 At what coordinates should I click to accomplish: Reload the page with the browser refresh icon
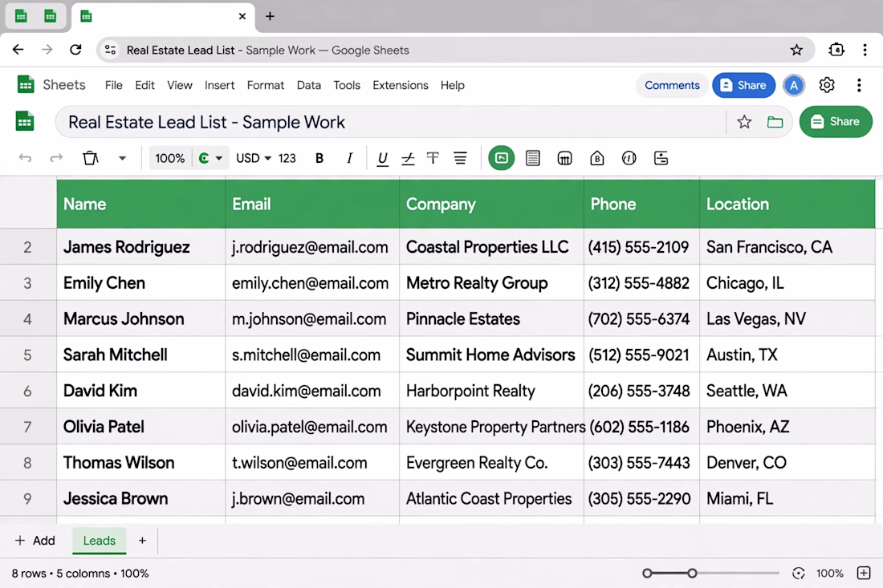[75, 50]
